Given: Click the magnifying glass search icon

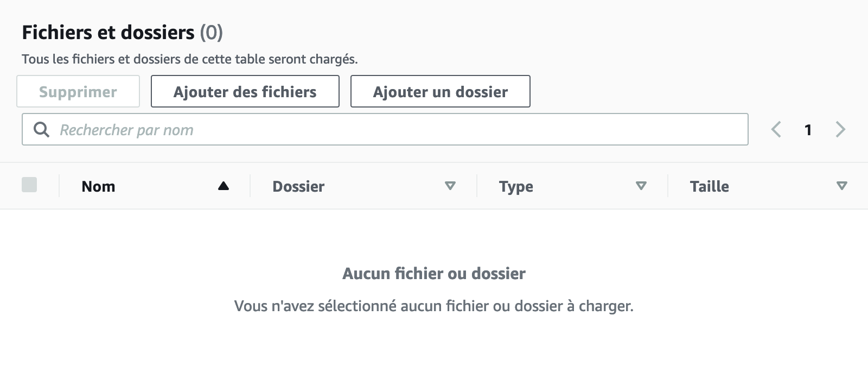Looking at the screenshot, I should coord(41,129).
